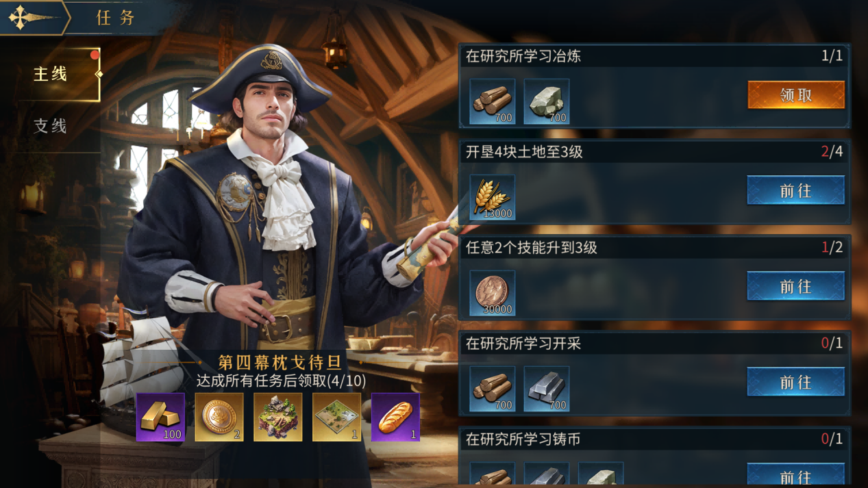Tap the wood logs icon in 冶炼 task

pyautogui.click(x=493, y=101)
